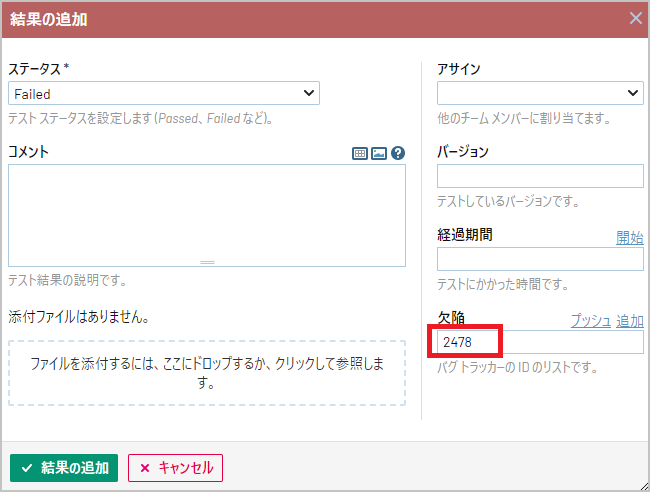650x492 pixels.
Task: Close the 結果の追加 dialog
Action: coord(635,18)
